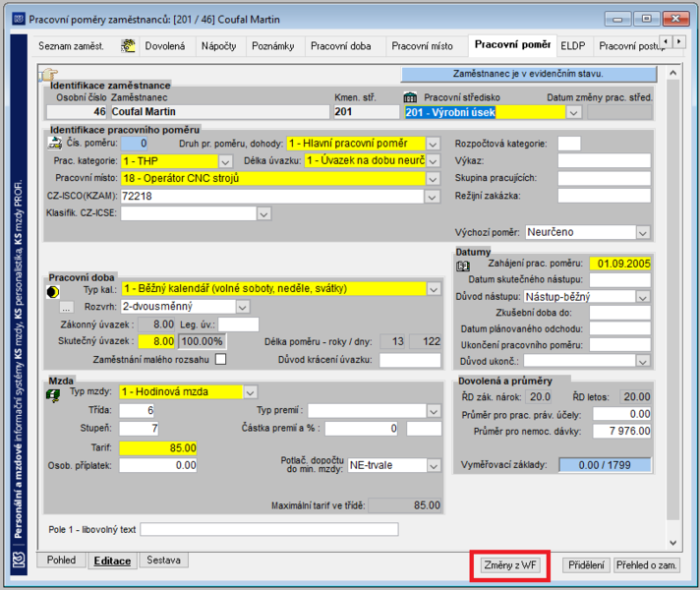700x590 pixels.
Task: Click the Rozpočtová kategorie field
Action: 569,144
